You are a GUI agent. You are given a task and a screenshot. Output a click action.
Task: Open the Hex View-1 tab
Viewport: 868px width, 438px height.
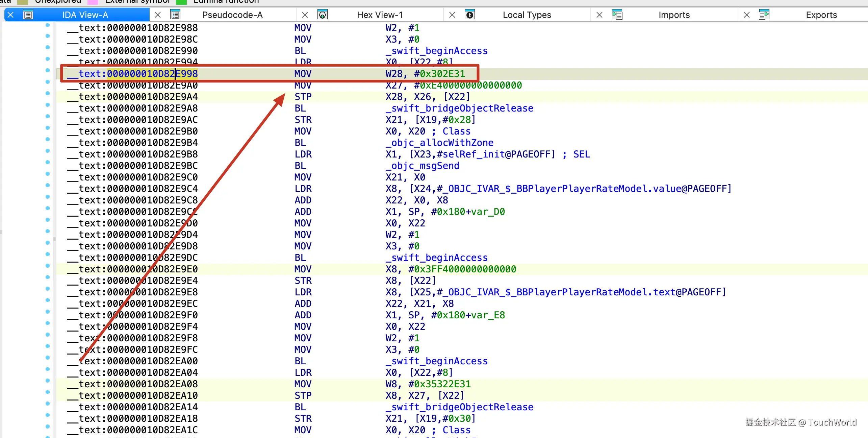tap(380, 15)
